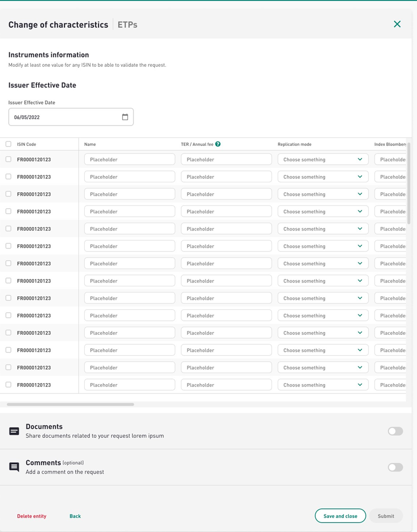Click the Issuer Effective Date input

pyautogui.click(x=65, y=117)
